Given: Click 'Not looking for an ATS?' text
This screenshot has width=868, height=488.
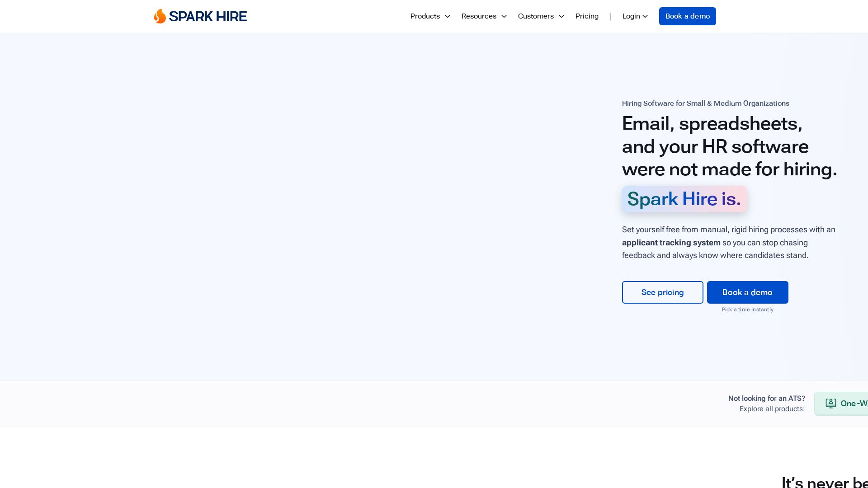Looking at the screenshot, I should 767,399.
